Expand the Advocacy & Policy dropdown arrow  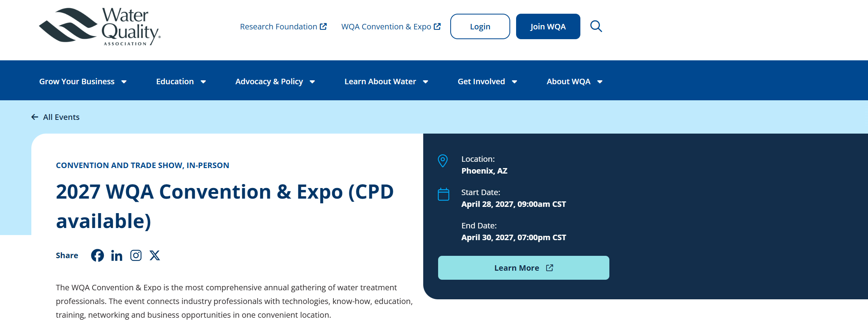tap(312, 82)
